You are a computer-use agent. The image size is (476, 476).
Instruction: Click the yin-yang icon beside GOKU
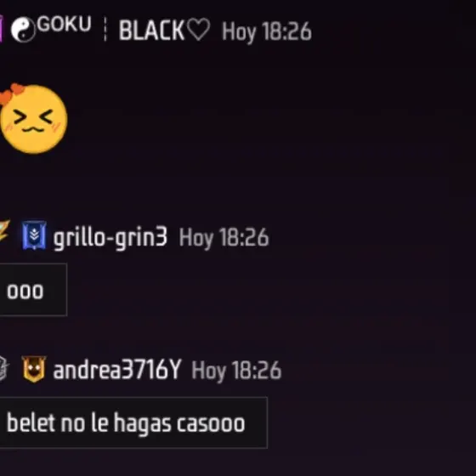(x=24, y=30)
